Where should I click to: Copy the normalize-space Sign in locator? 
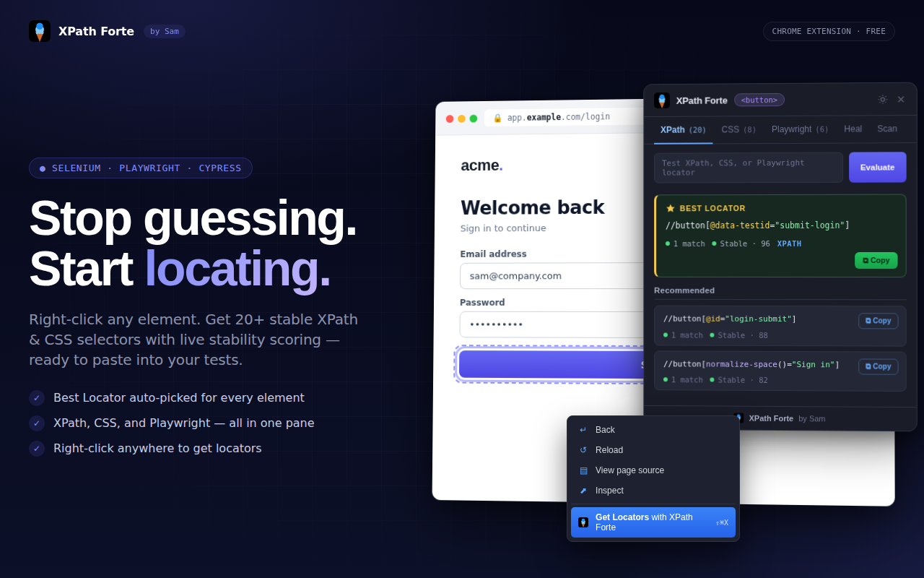[878, 366]
